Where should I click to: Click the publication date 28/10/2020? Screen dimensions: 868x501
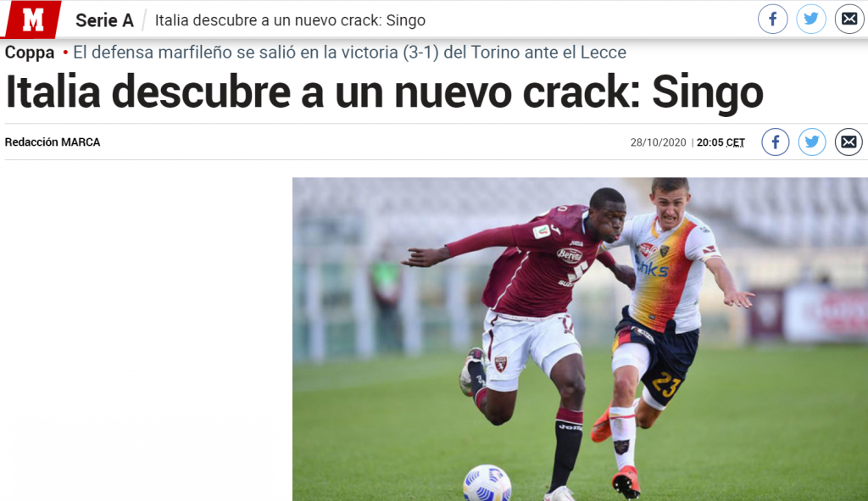point(658,142)
